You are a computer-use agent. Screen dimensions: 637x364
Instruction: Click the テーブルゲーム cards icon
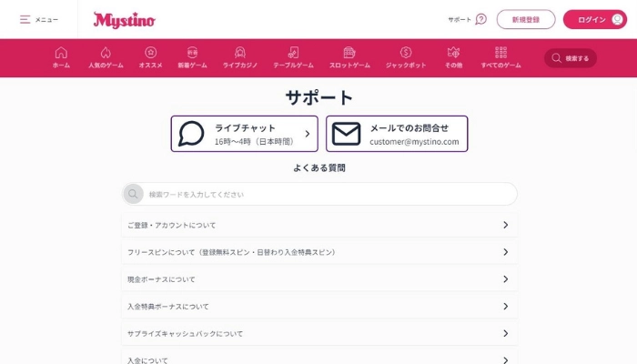point(293,52)
